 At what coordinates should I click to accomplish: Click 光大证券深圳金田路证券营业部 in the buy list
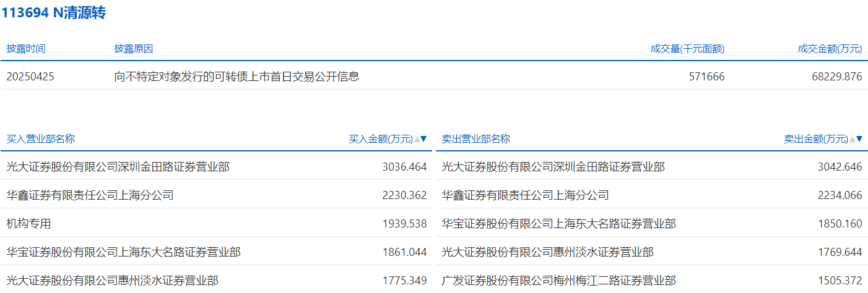tap(118, 167)
